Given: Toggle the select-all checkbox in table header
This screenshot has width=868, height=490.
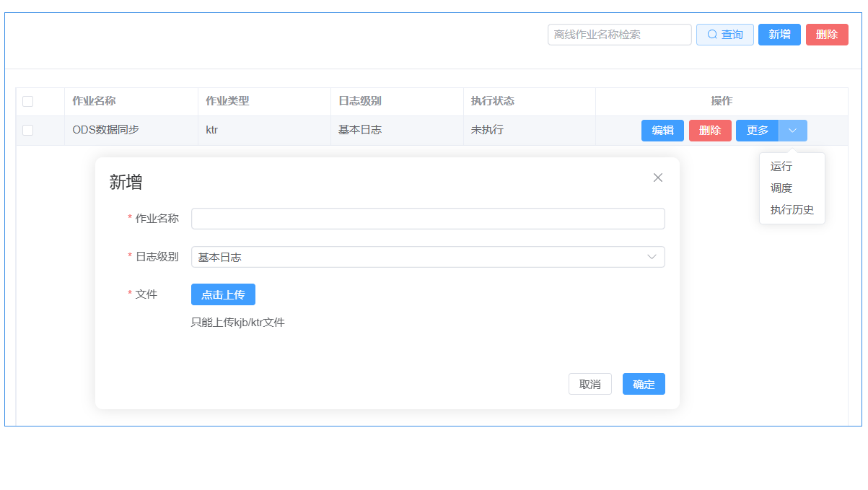Looking at the screenshot, I should pos(27,101).
